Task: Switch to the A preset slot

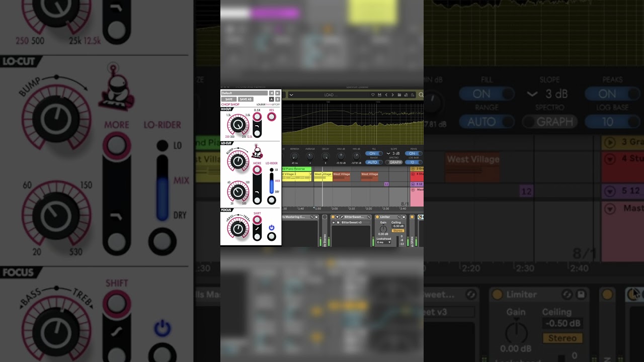Action: point(272,99)
